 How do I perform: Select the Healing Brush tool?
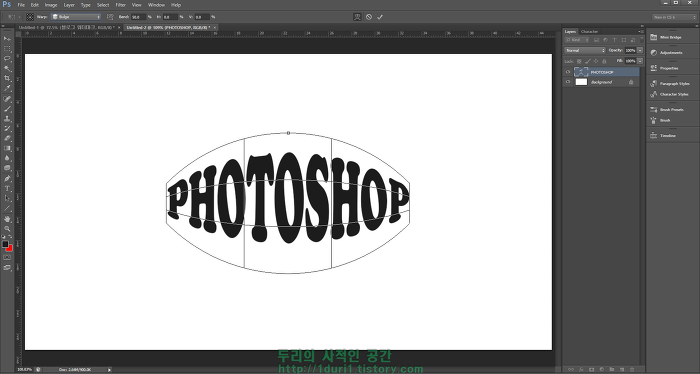coord(7,99)
